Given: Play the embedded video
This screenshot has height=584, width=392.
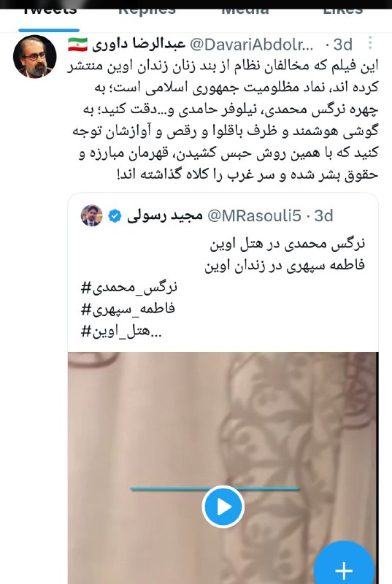Looking at the screenshot, I should [223, 507].
